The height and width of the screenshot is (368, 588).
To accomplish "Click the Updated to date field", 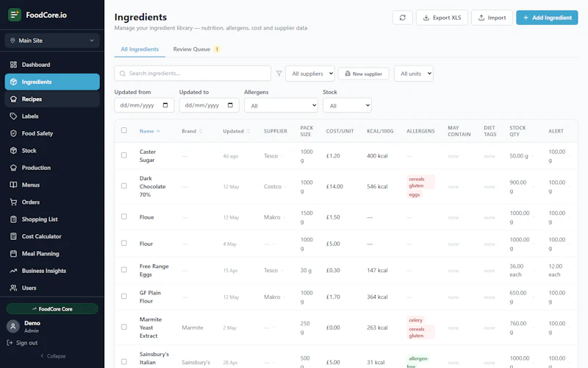I will tap(209, 105).
